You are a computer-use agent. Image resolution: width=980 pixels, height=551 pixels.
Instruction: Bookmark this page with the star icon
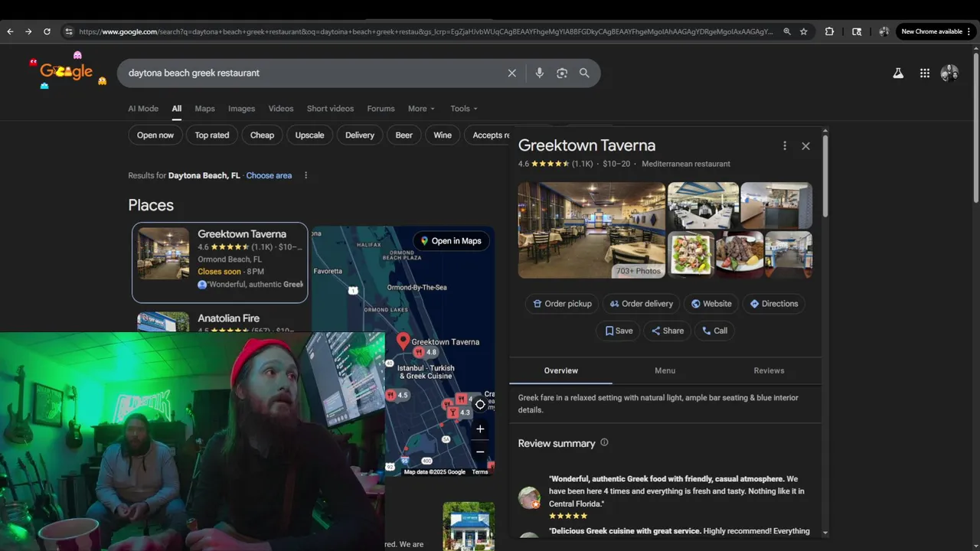tap(804, 31)
